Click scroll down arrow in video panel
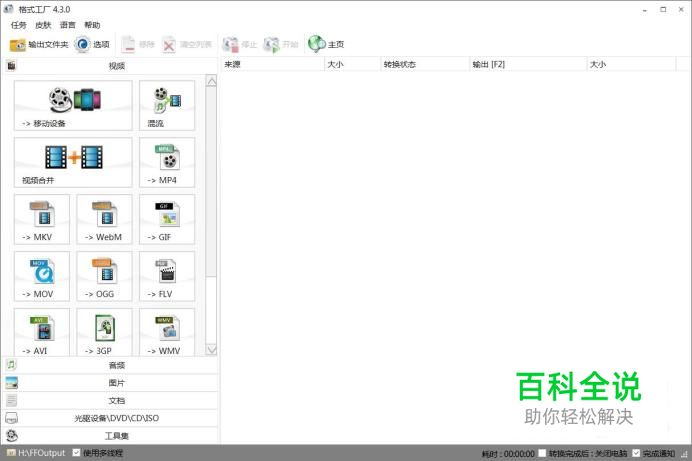The height and width of the screenshot is (461, 692). pyautogui.click(x=211, y=349)
